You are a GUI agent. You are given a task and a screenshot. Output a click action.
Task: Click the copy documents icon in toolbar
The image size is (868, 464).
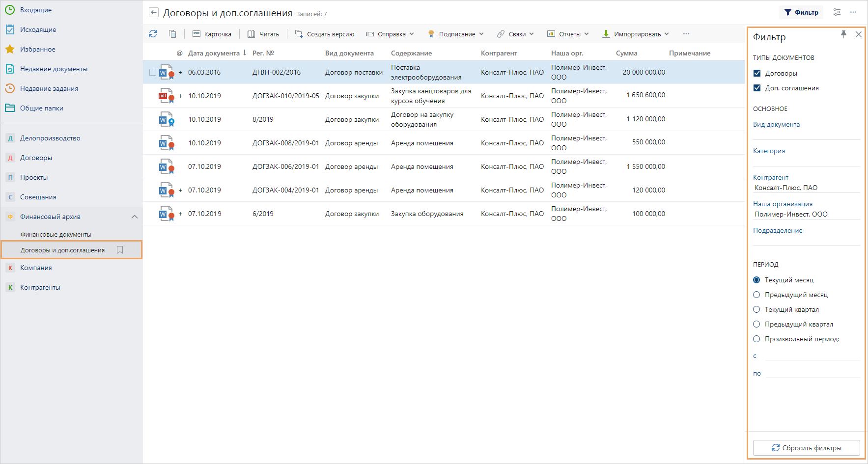click(x=172, y=34)
